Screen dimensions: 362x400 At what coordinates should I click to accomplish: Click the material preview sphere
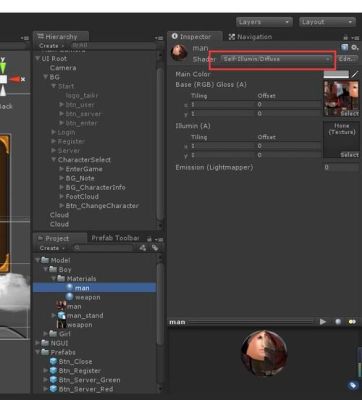(x=264, y=353)
